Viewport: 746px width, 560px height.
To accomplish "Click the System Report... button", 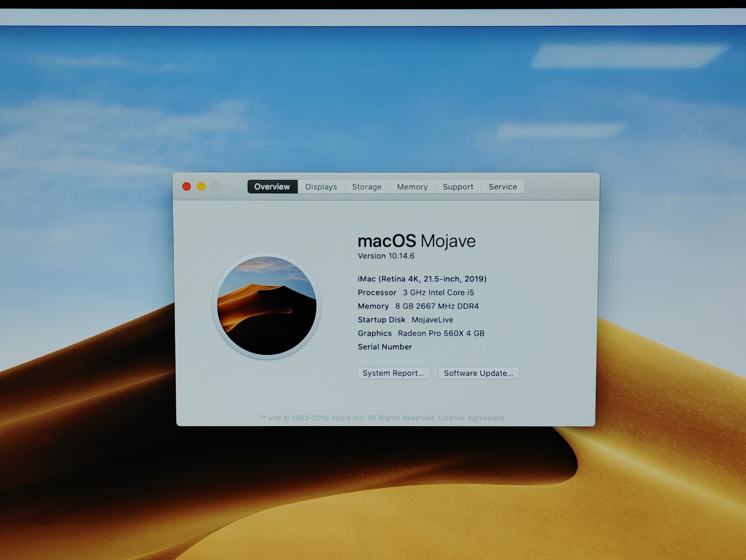I will (x=394, y=373).
